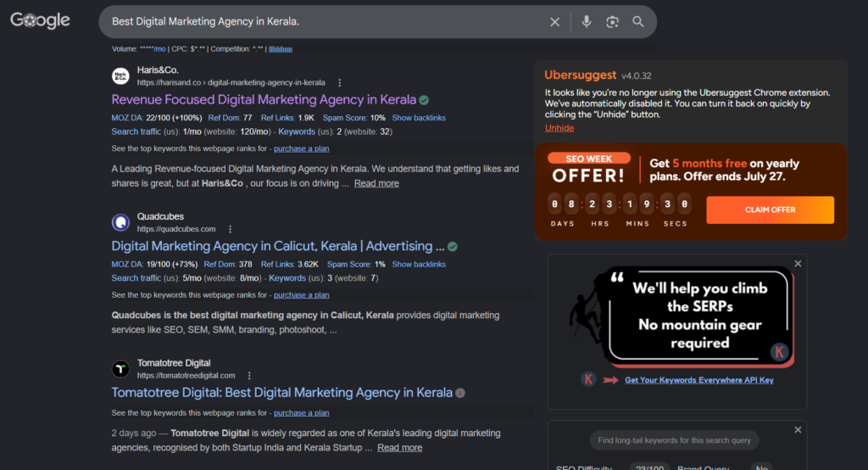This screenshot has height=470, width=868.
Task: Click MOZ DA label of Haris&Co.
Action: (x=127, y=118)
